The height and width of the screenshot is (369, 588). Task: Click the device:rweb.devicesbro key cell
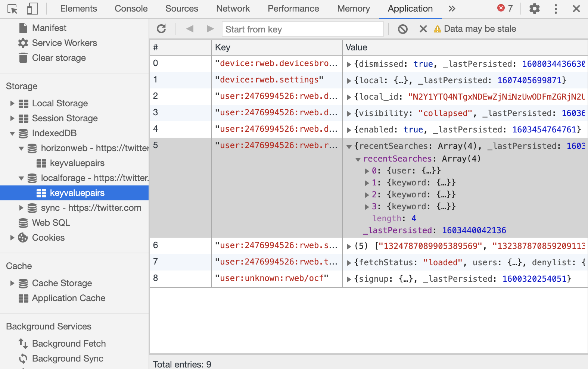click(x=276, y=63)
